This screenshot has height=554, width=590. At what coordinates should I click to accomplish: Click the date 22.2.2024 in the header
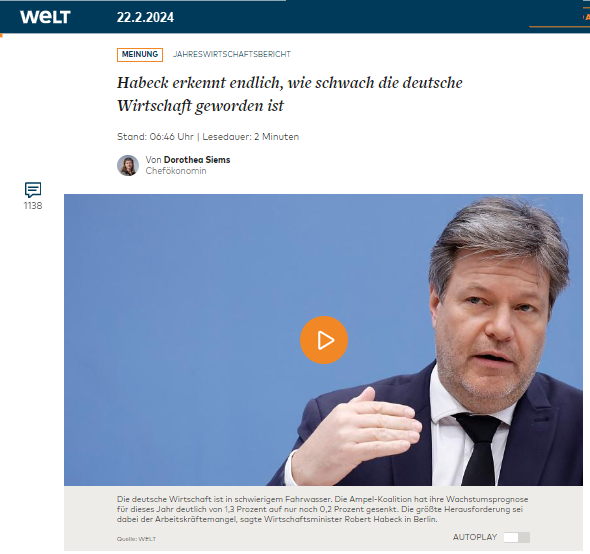145,17
